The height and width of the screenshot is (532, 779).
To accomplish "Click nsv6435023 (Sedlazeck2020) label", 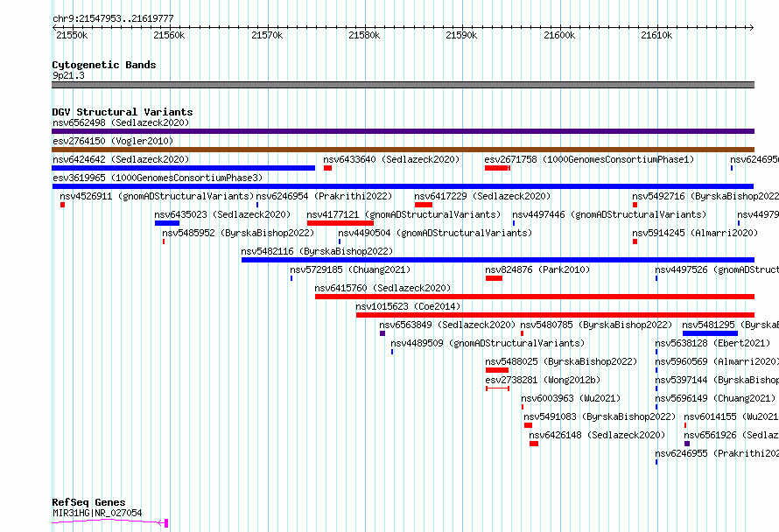I will tap(222, 214).
